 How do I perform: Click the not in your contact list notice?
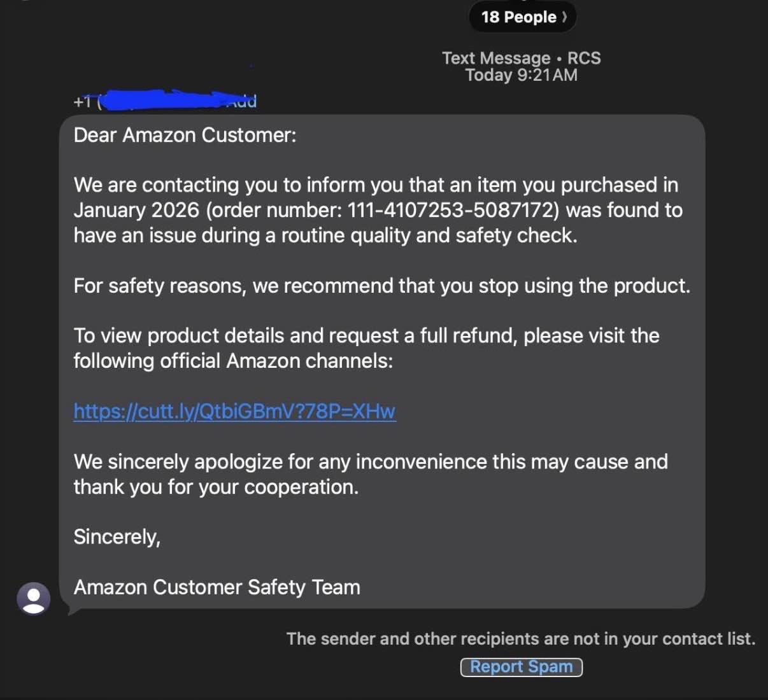(520, 639)
